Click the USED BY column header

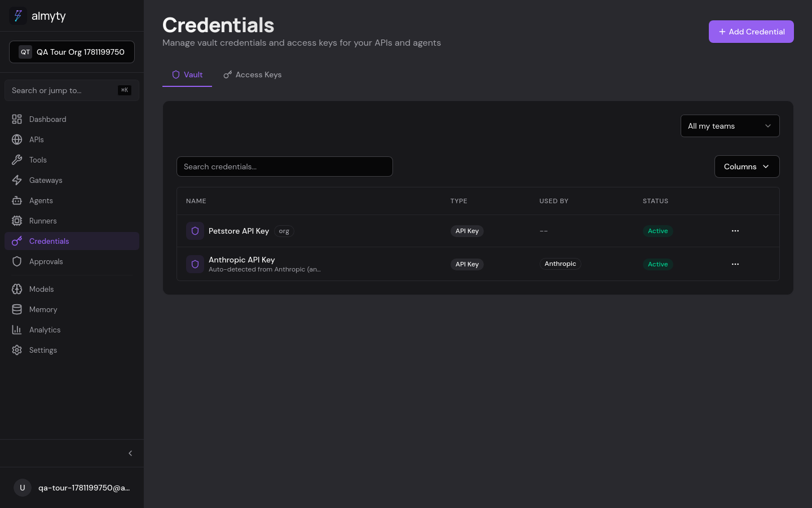(554, 201)
